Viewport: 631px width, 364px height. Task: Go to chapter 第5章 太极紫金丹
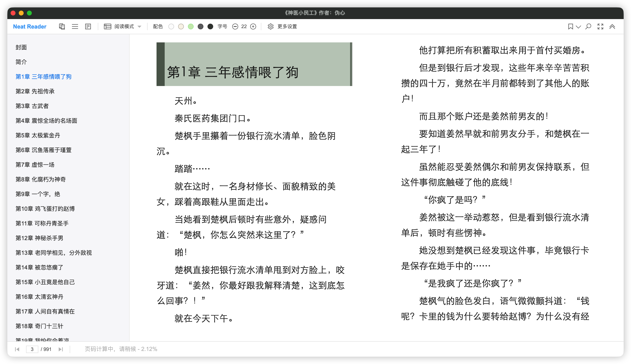(x=38, y=135)
